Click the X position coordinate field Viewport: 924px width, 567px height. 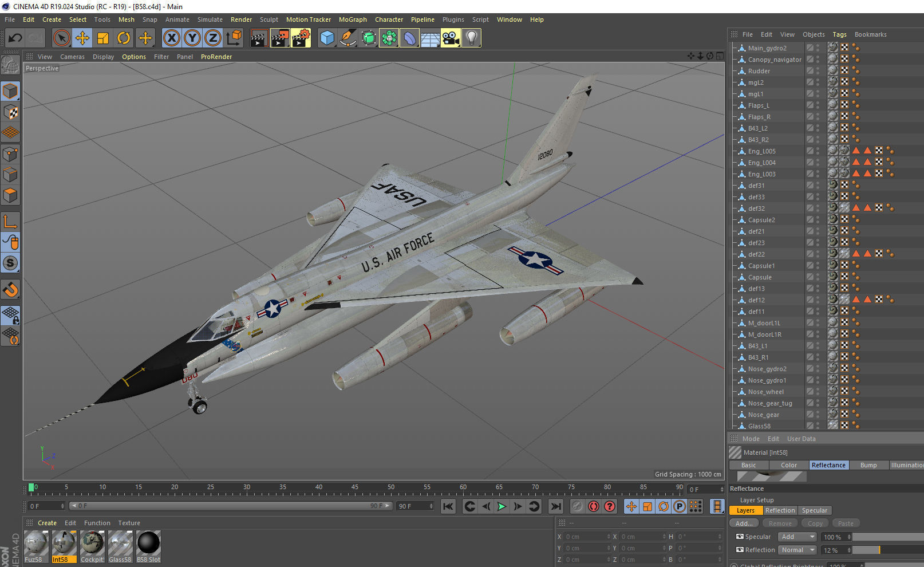pyautogui.click(x=587, y=537)
